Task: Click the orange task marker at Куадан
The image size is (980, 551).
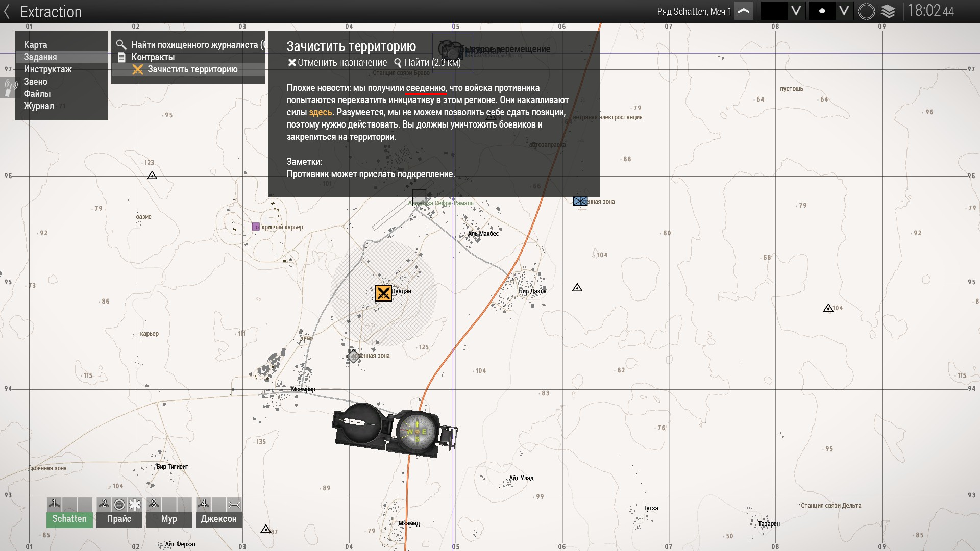Action: coord(383,293)
